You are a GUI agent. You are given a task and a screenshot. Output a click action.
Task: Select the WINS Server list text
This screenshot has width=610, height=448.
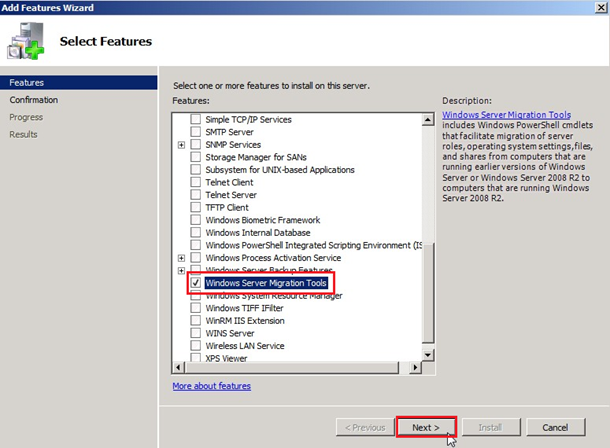pos(230,333)
